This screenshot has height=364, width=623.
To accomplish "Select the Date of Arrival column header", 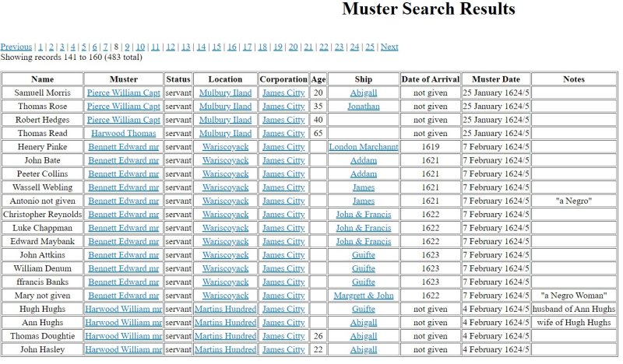I will [x=431, y=79].
